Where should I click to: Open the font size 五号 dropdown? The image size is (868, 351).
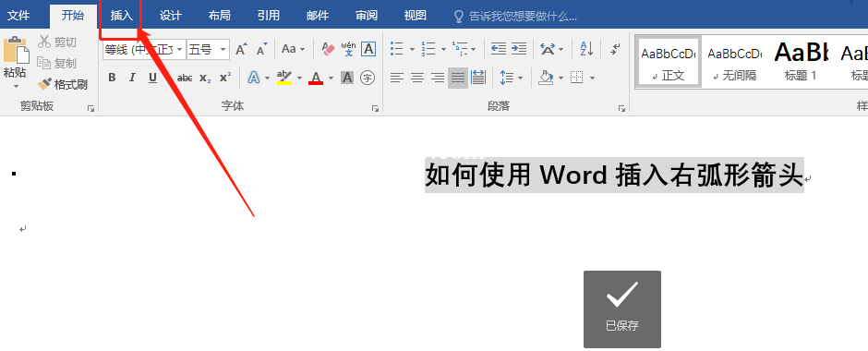(223, 50)
